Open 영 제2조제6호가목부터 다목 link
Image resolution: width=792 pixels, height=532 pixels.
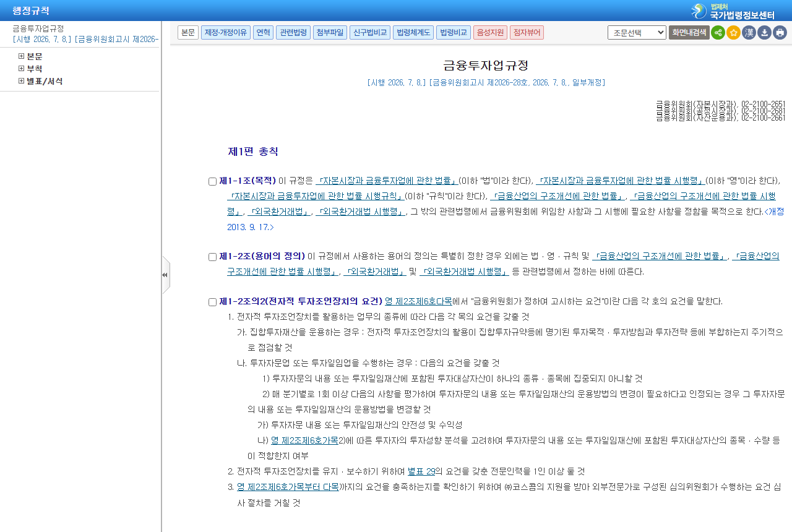[x=288, y=487]
